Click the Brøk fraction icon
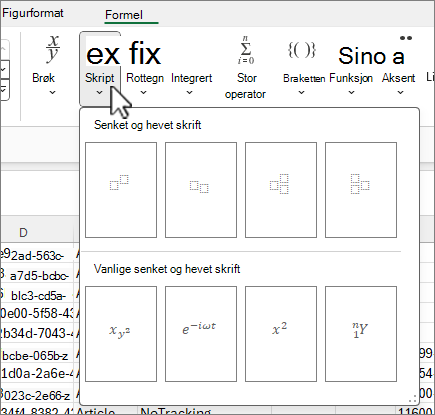The width and height of the screenshot is (435, 415). [52, 49]
